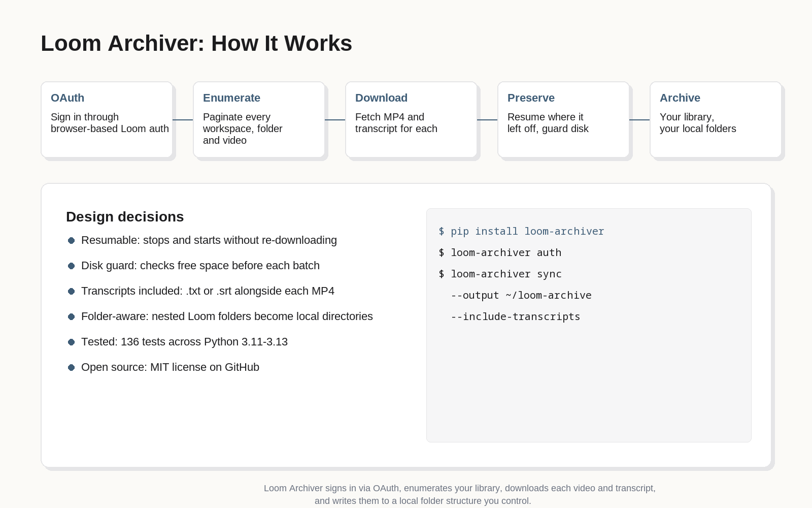
Task: Click the bullet dot beside 'Tested'
Action: pyautogui.click(x=72, y=342)
